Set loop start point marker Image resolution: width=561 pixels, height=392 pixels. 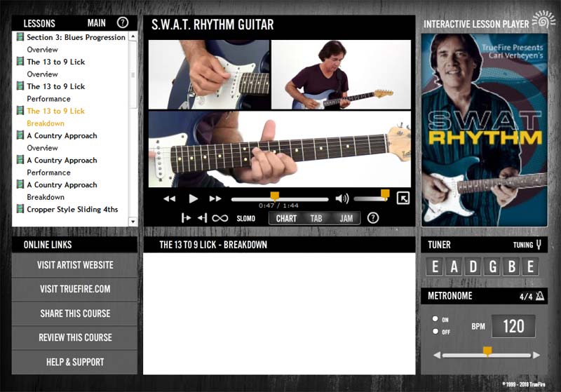click(186, 218)
